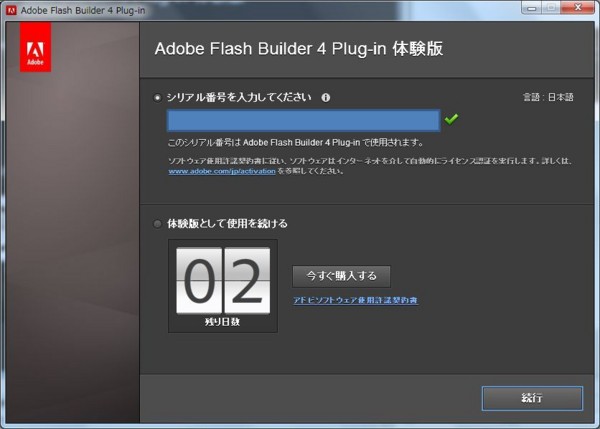
Task: Focus the highlighted serial number field
Action: point(303,121)
